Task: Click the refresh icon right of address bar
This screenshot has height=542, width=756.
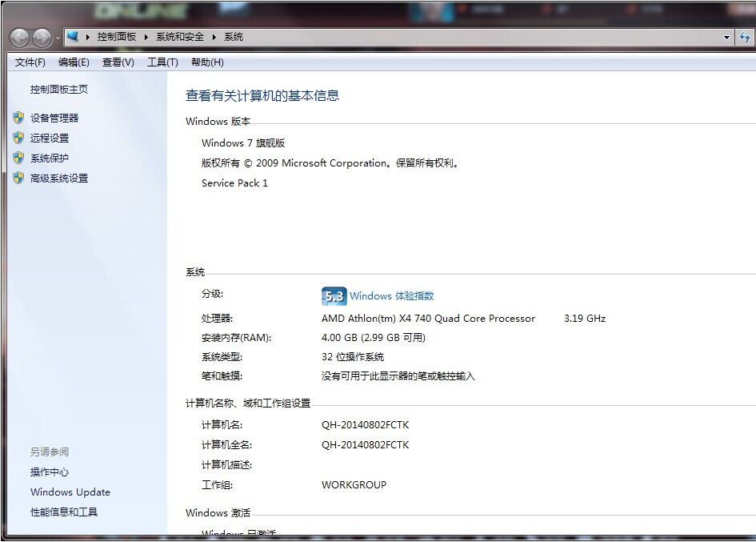Action: 746,37
